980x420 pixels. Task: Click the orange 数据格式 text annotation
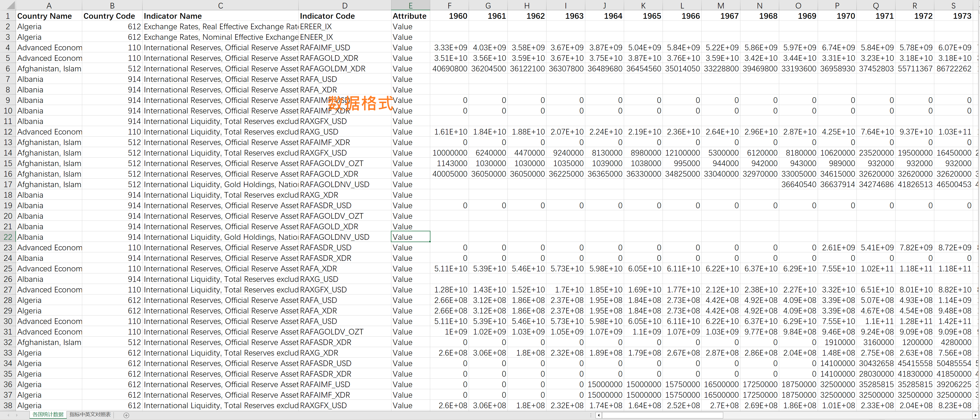tap(361, 103)
